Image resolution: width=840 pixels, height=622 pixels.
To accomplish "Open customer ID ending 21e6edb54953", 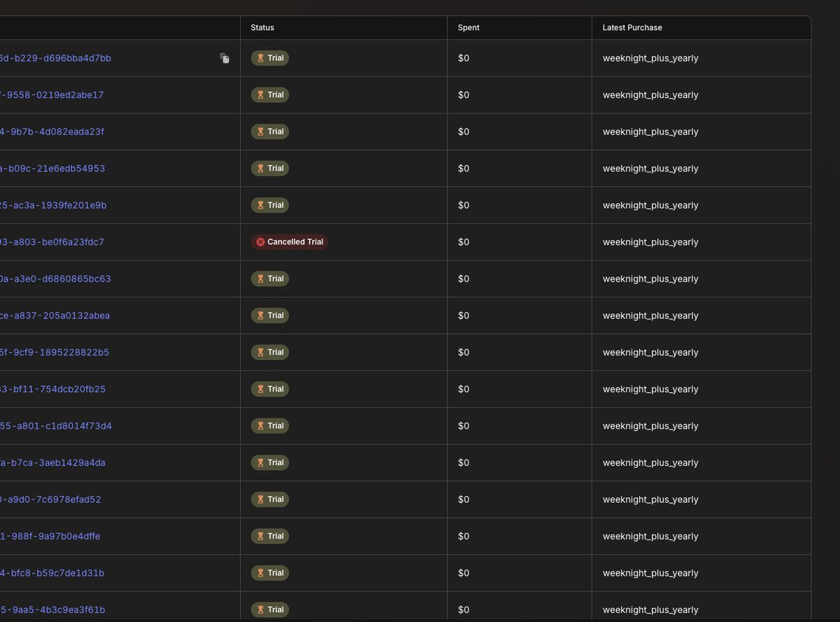I will (x=52, y=169).
